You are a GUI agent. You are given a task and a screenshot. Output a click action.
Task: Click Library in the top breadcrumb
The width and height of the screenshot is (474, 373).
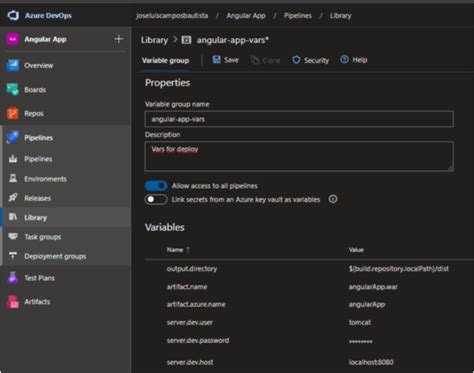[340, 16]
